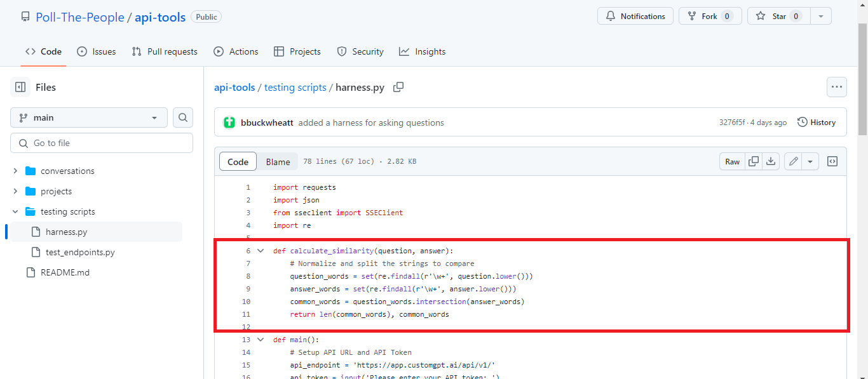Click the Go to file search box
The width and height of the screenshot is (868, 379).
[101, 142]
